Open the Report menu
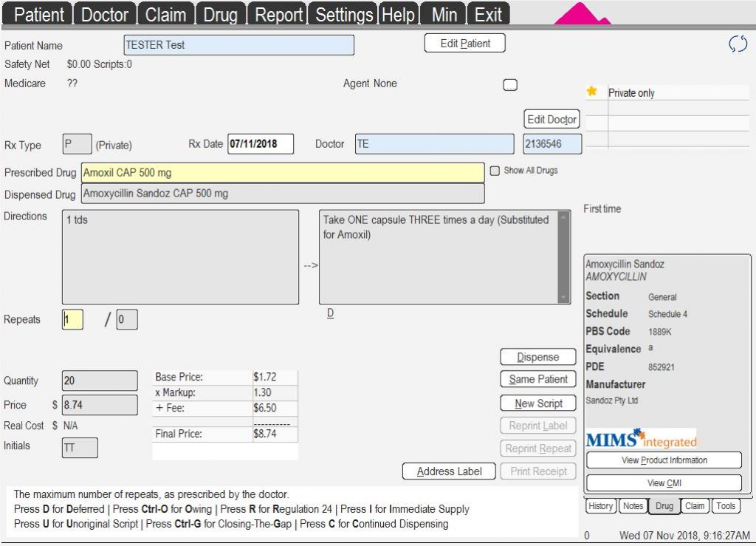The image size is (756, 546). pyautogui.click(x=278, y=15)
